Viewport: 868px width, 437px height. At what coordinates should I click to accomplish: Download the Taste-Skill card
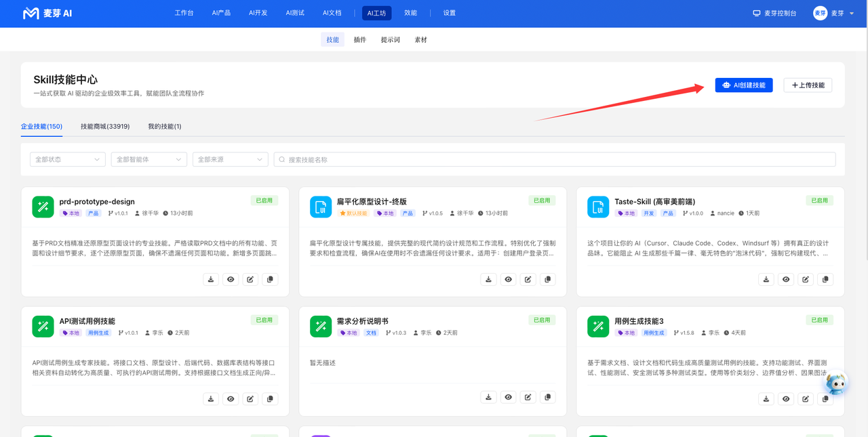click(x=766, y=279)
